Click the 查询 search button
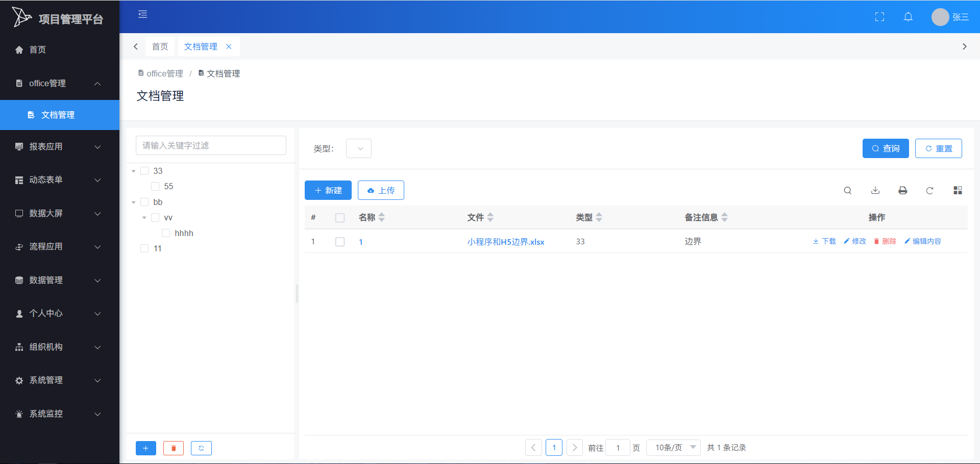The image size is (980, 464). pyautogui.click(x=886, y=148)
